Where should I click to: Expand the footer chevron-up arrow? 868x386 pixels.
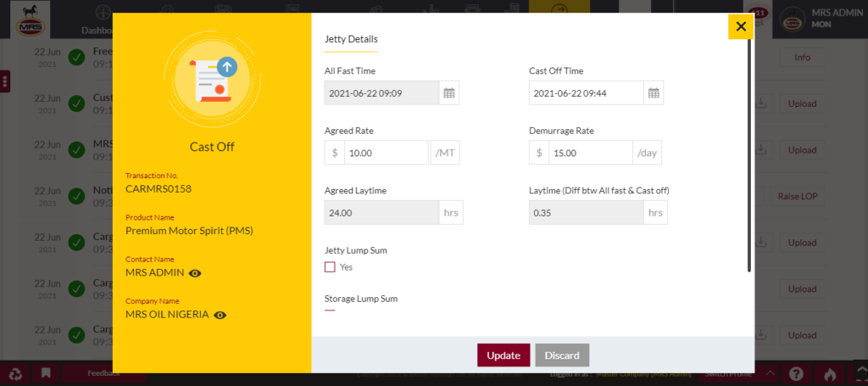(x=770, y=374)
